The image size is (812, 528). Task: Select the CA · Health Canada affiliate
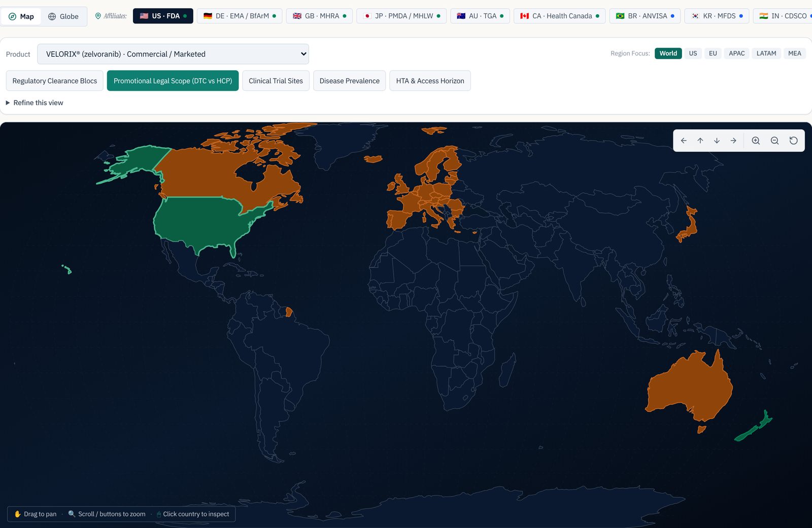[x=559, y=16]
